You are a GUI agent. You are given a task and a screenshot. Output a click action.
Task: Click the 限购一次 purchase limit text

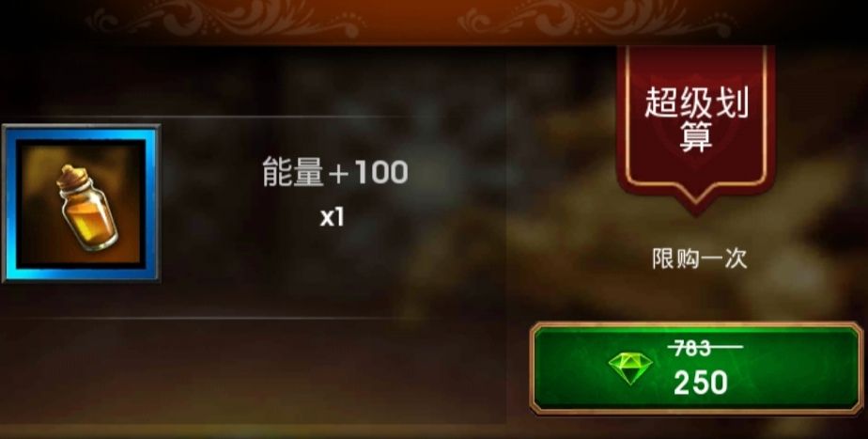coord(699,259)
